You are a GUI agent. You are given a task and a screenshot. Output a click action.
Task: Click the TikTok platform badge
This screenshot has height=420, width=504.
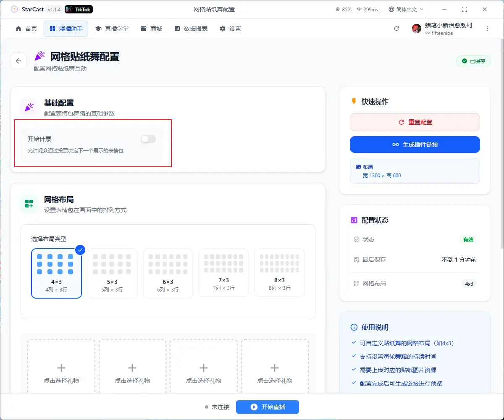click(79, 9)
